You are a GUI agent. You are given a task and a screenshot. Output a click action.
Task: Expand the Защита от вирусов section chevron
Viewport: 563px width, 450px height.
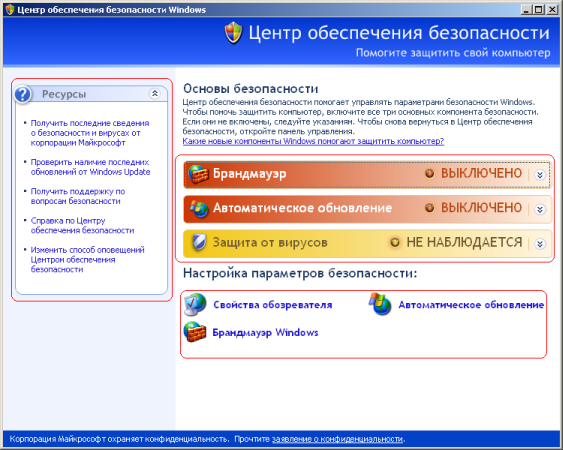click(540, 244)
